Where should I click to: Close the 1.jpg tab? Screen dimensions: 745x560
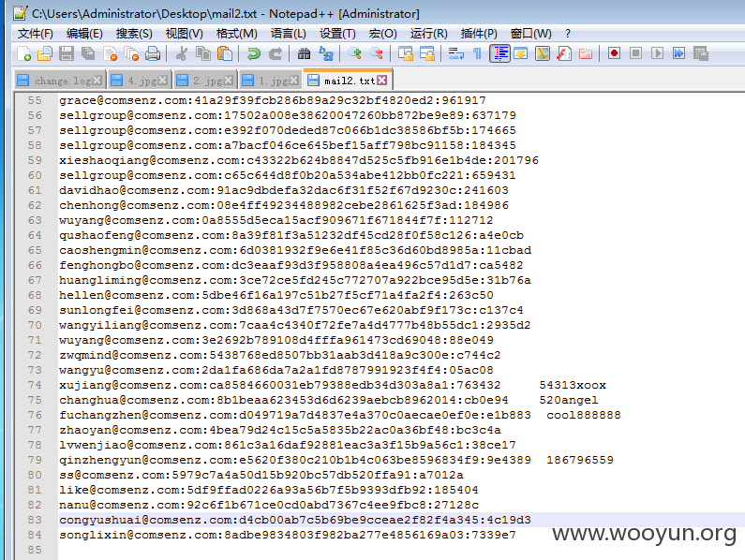click(x=294, y=81)
